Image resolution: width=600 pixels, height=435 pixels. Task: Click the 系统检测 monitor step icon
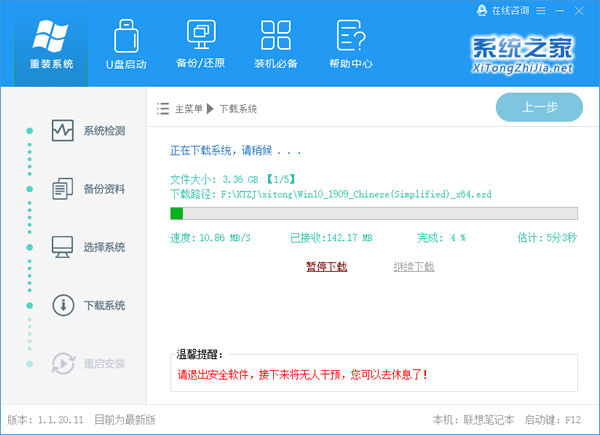[63, 131]
